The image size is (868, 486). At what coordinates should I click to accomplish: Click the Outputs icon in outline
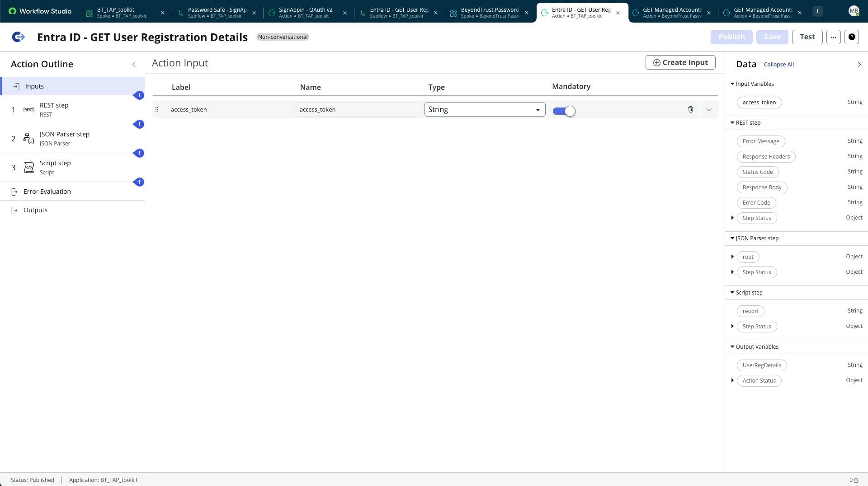14,210
